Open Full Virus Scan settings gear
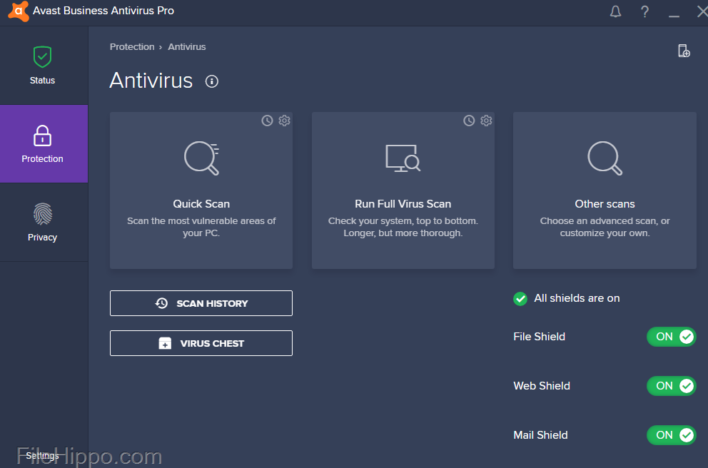Screen dimensions: 708x468 [486, 121]
